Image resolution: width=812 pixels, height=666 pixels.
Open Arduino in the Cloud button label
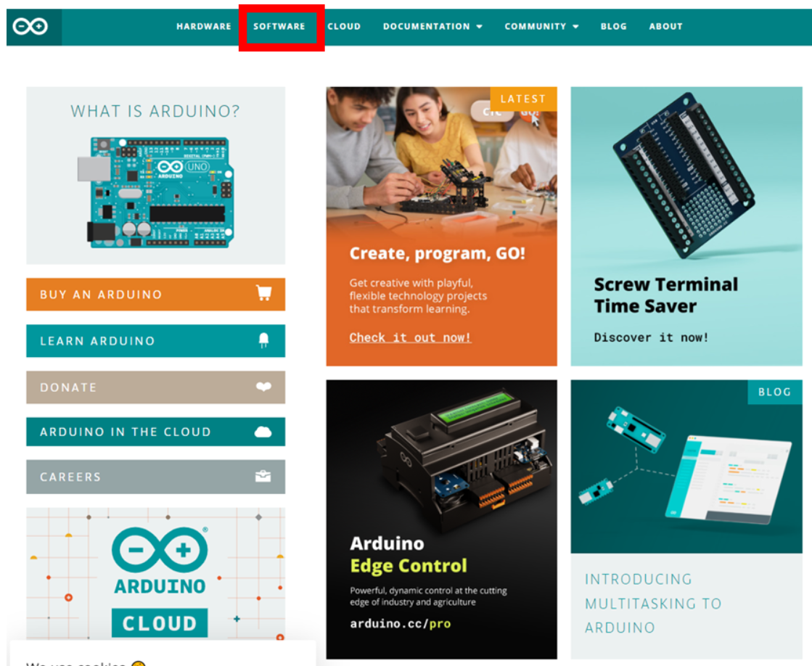[x=126, y=432]
